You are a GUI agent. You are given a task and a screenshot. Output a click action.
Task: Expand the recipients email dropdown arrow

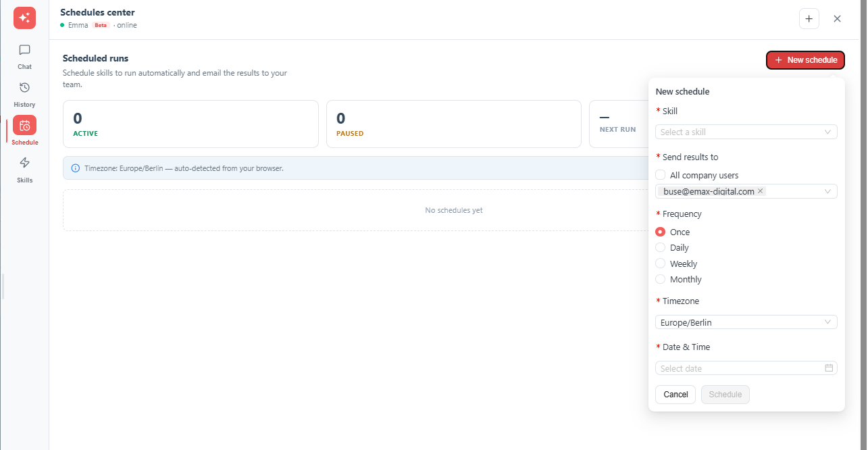click(827, 192)
